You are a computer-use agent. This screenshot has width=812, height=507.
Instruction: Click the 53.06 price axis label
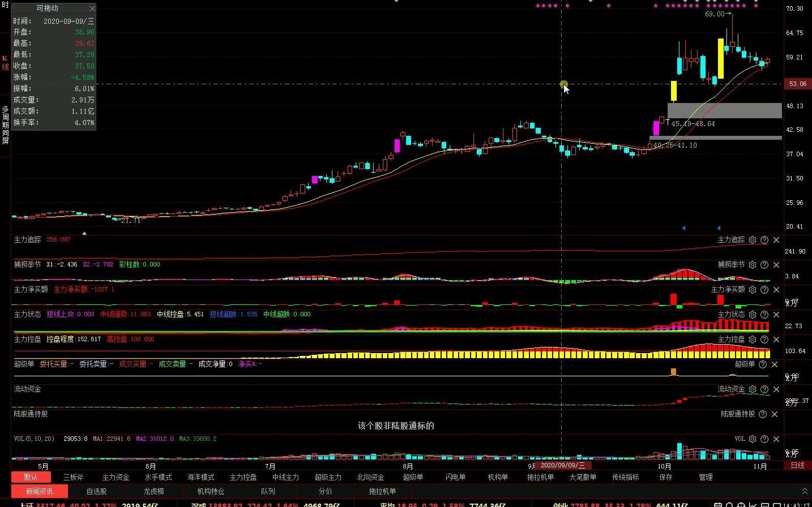[797, 84]
